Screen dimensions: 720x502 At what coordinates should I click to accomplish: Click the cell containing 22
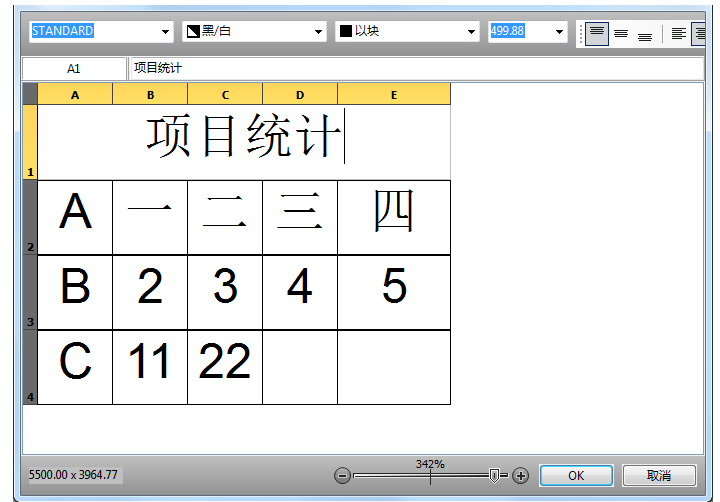(225, 367)
